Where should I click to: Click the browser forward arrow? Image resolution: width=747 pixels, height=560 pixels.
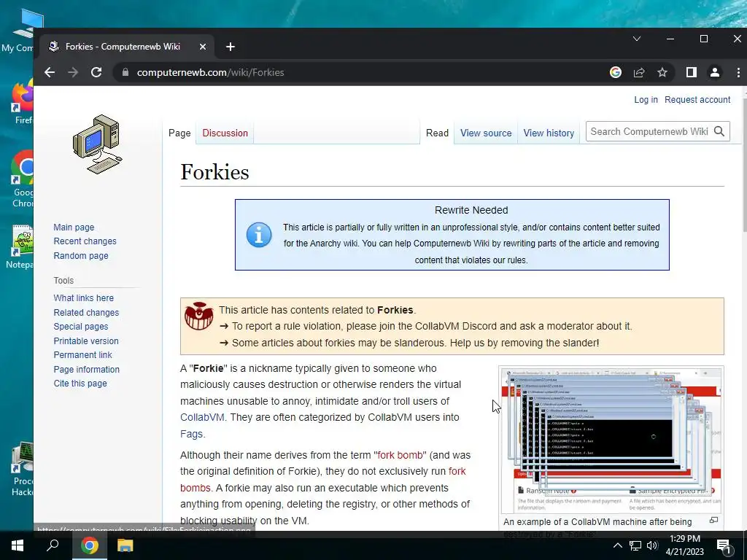click(x=73, y=72)
